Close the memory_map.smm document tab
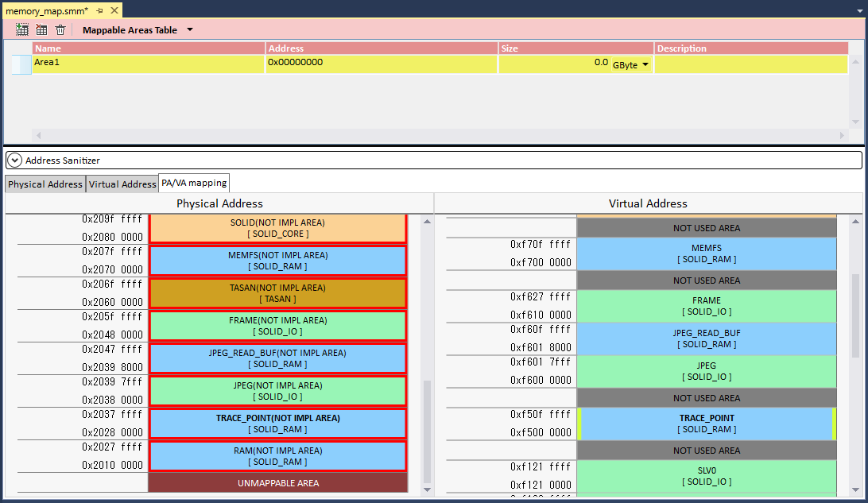This screenshot has height=503, width=868. pos(114,11)
